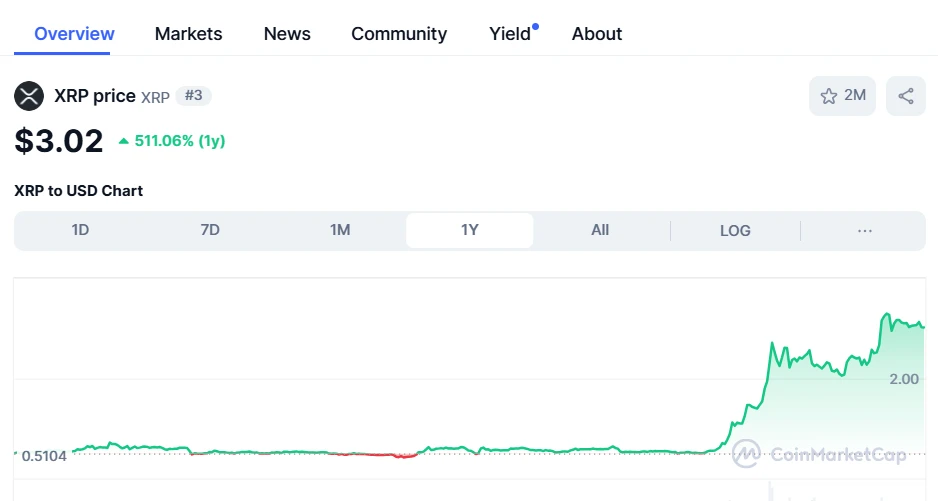This screenshot has width=938, height=501.
Task: Click the share icon button
Action: (x=906, y=96)
